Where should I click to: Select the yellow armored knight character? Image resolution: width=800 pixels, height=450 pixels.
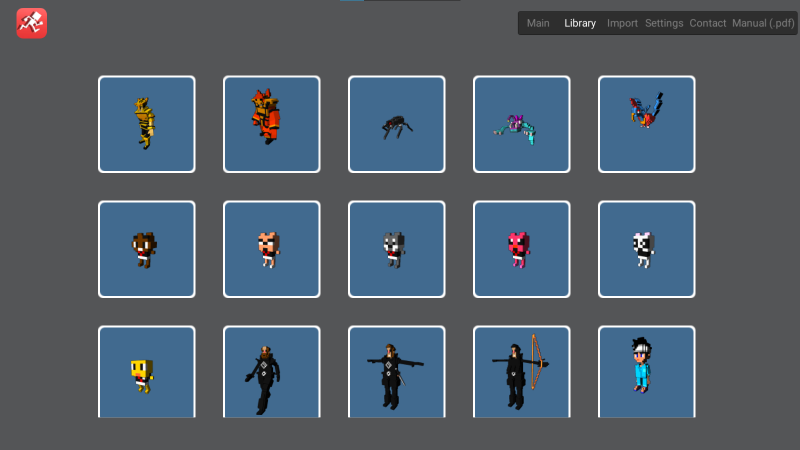(x=146, y=124)
